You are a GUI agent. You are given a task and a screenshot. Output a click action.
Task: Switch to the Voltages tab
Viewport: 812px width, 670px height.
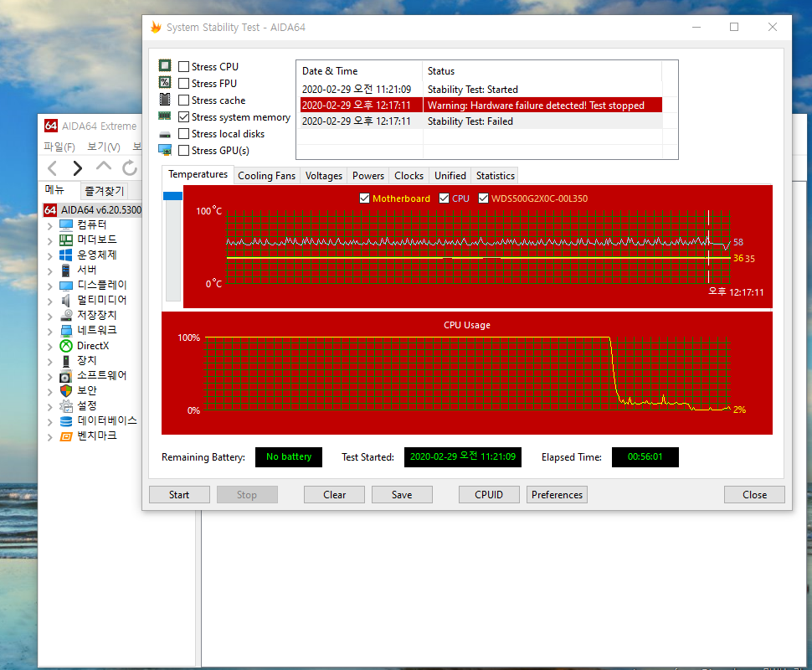tap(324, 176)
